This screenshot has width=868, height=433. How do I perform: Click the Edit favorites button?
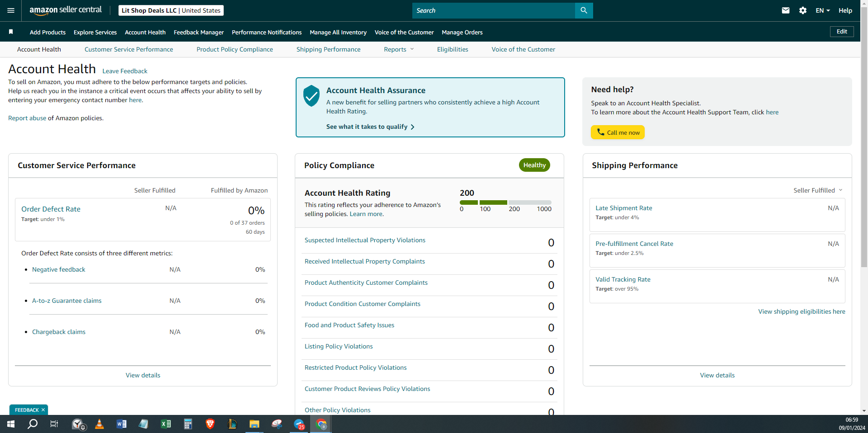(842, 32)
